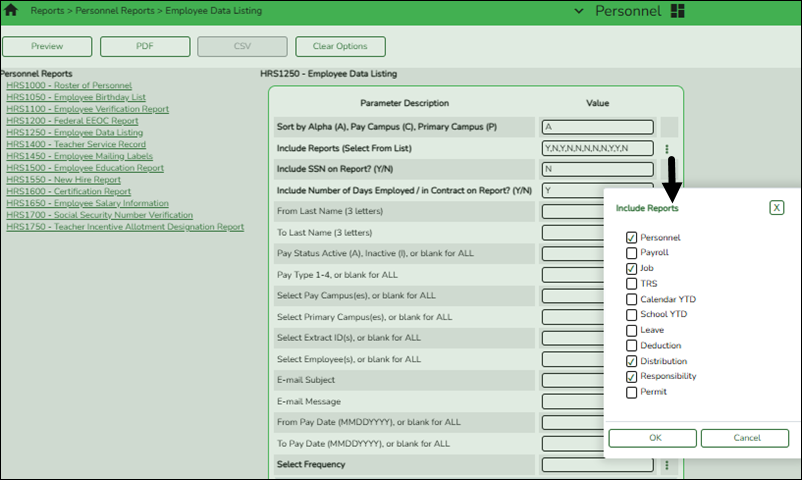Cancel the Include Reports dialog
Viewport: 802px width, 480px height.
tap(745, 438)
